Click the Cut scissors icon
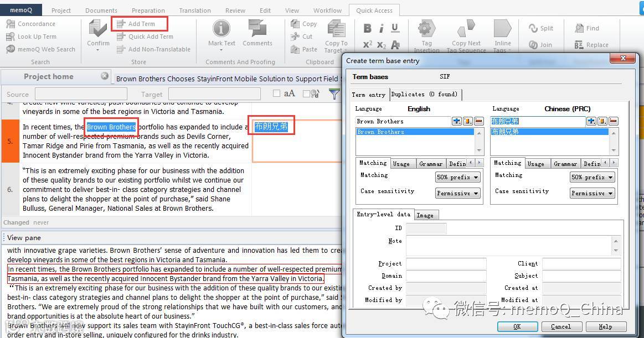 tap(295, 37)
